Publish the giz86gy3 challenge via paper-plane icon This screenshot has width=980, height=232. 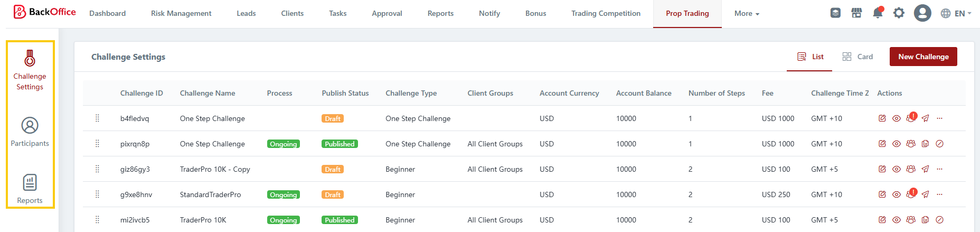coord(925,169)
